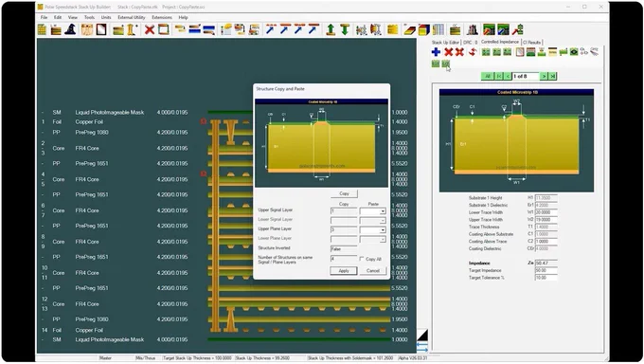
Task: Click the bar chart icon in main toolbar
Action: click(x=473, y=29)
